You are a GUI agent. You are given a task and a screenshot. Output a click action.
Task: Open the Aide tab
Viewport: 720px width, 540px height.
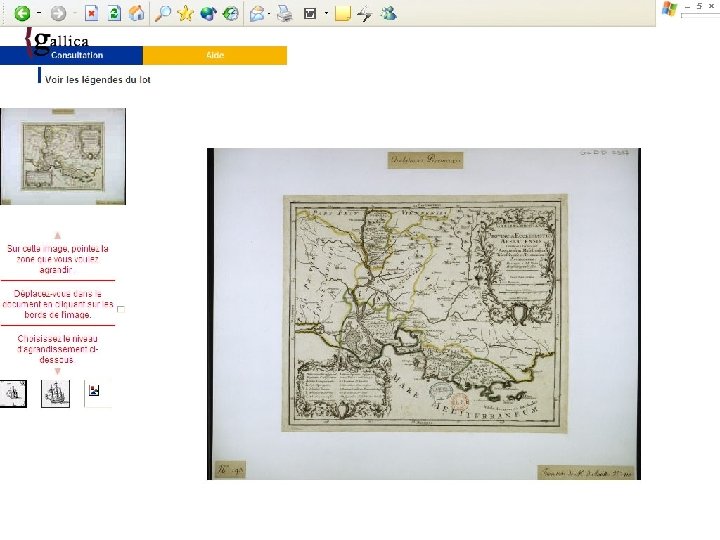(x=215, y=55)
